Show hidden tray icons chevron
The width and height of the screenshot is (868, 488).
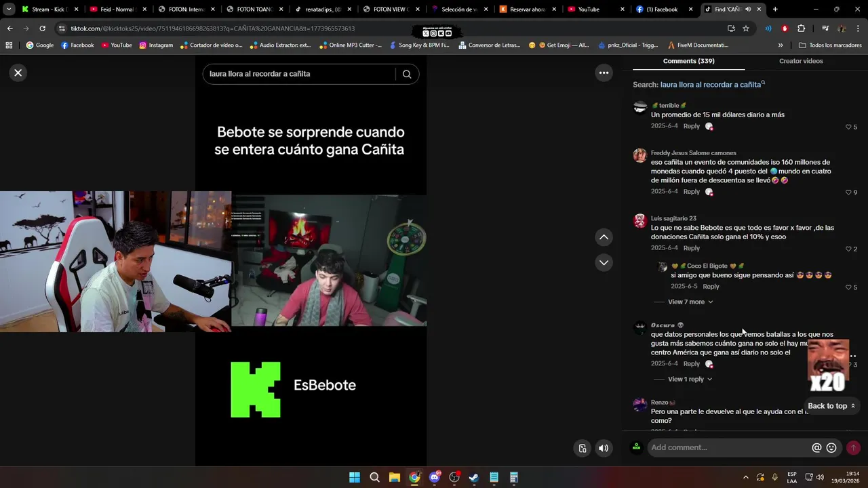[746, 477]
